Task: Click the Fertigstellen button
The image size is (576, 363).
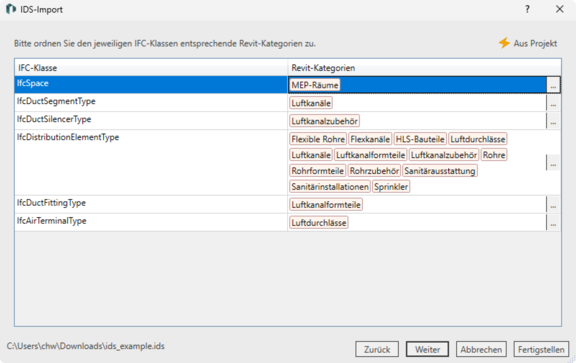Action: coord(541,349)
